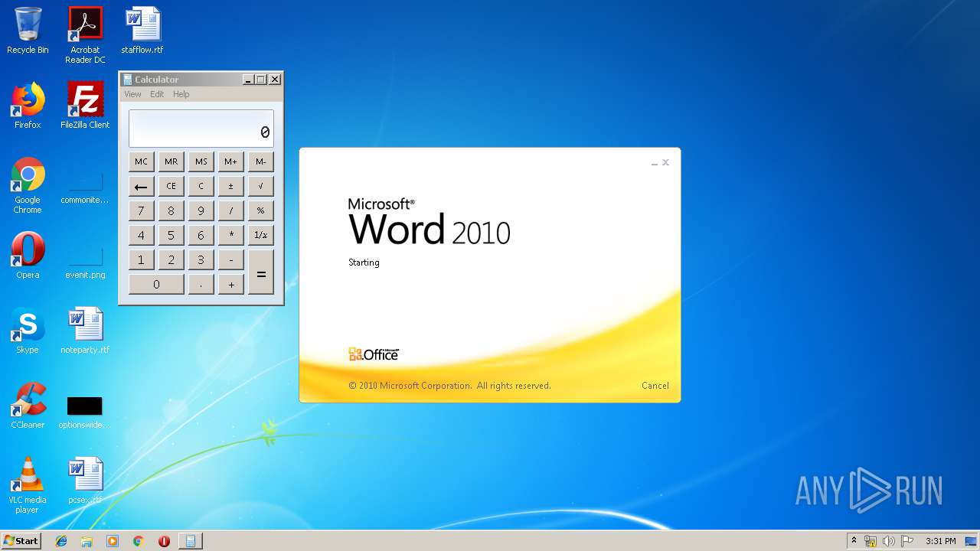
Task: Click the divide button in Calculator
Action: (230, 210)
